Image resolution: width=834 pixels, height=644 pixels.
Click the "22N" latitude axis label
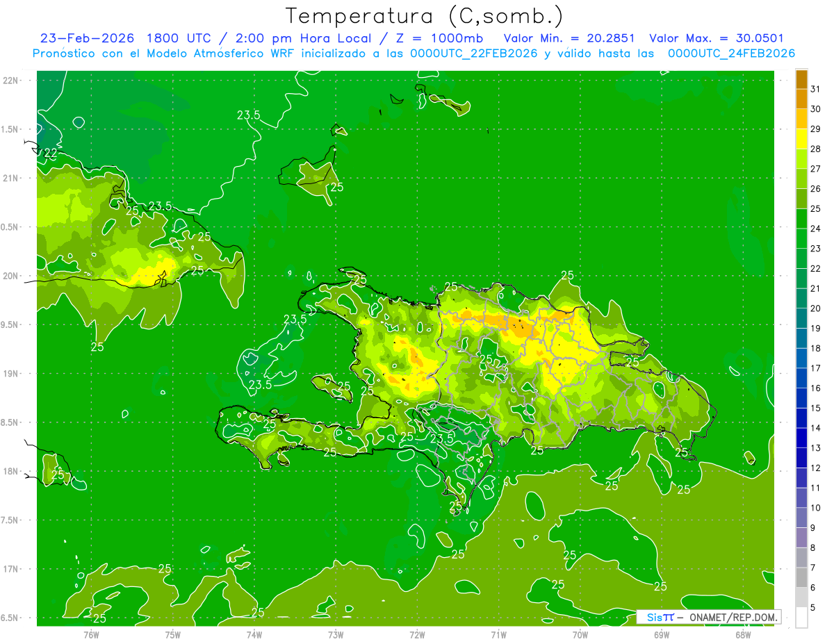(x=10, y=81)
